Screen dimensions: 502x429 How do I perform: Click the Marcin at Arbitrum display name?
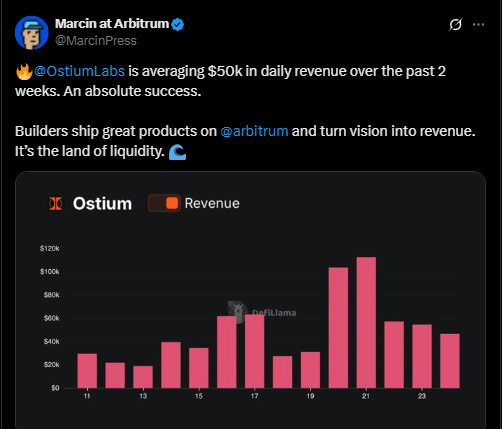(x=112, y=24)
